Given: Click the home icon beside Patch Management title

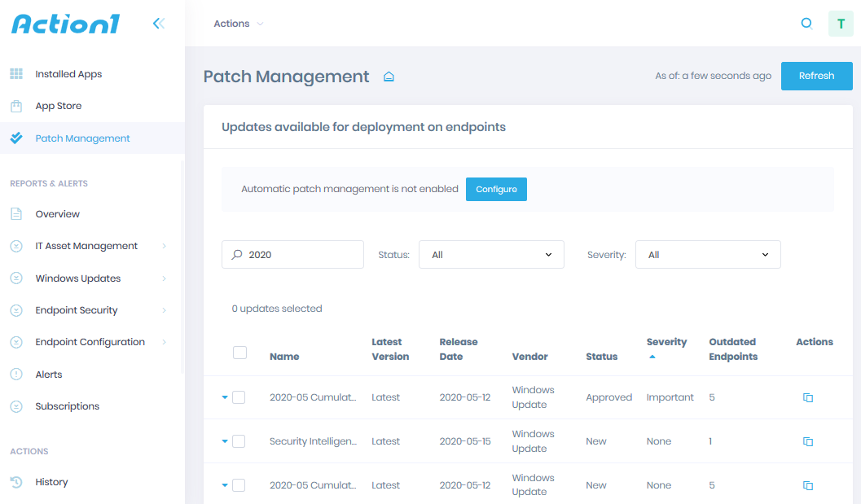Looking at the screenshot, I should click(x=389, y=77).
